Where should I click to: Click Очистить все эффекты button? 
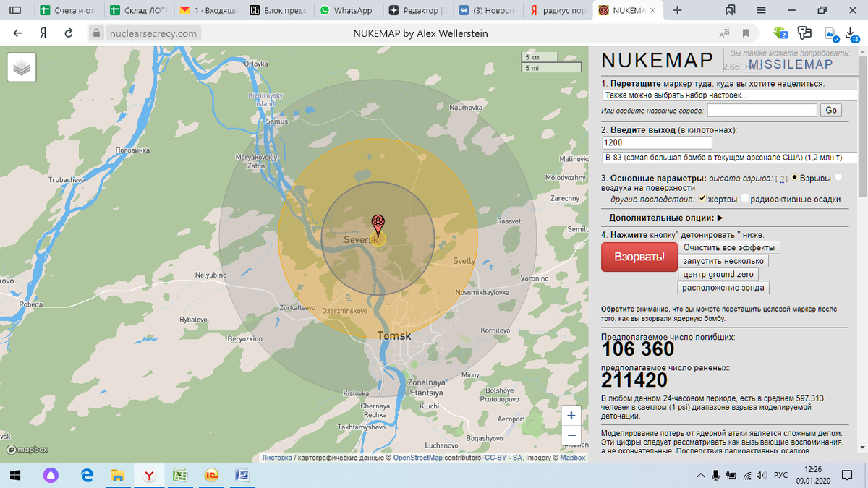click(x=729, y=247)
